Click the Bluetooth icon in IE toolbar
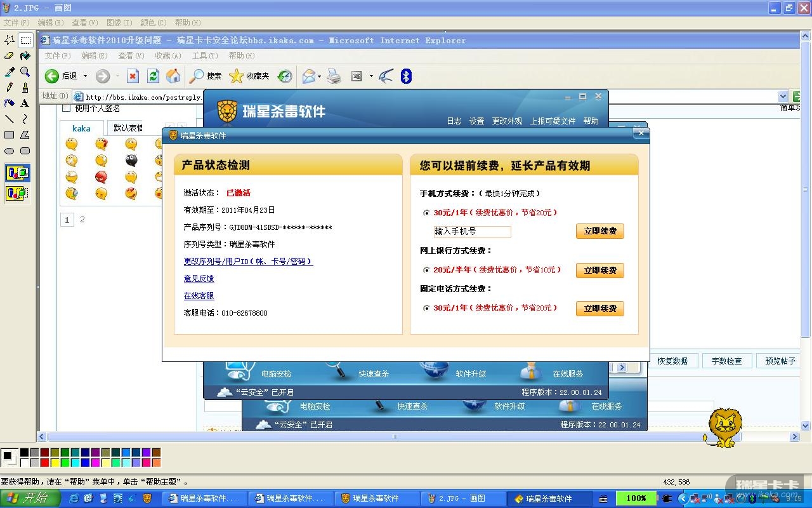Screen dimensions: 812x508 tap(406, 76)
